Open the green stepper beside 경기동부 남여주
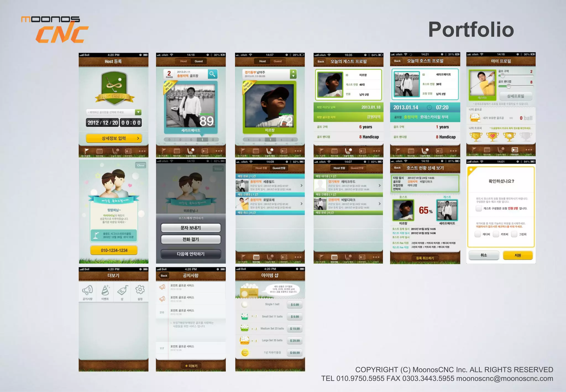Viewport: 566px width, 392px height. pos(293,74)
